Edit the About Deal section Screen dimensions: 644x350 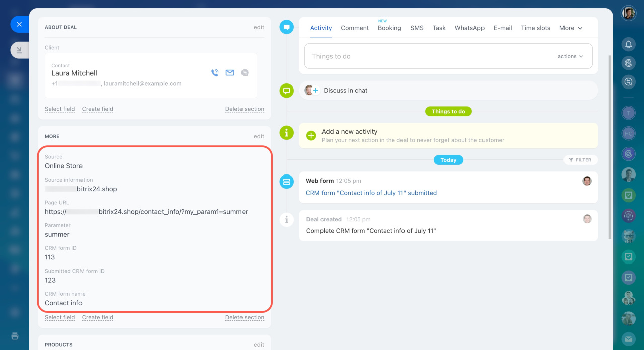[x=259, y=27]
